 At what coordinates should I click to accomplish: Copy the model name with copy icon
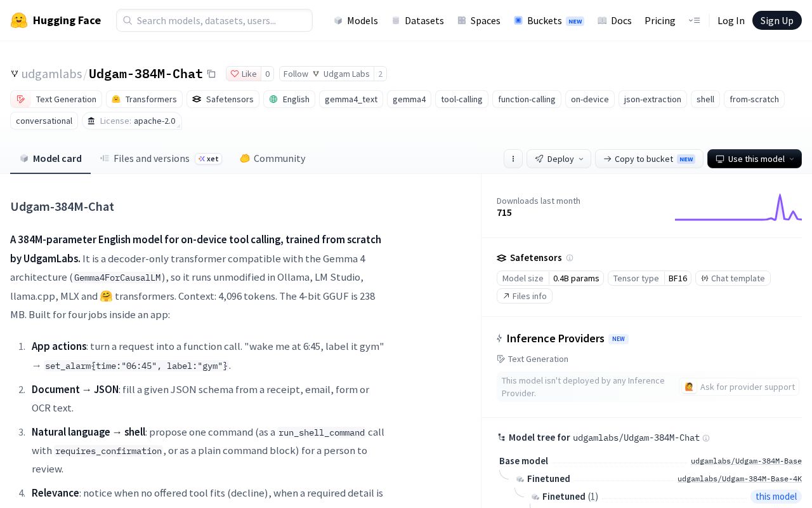(x=211, y=74)
